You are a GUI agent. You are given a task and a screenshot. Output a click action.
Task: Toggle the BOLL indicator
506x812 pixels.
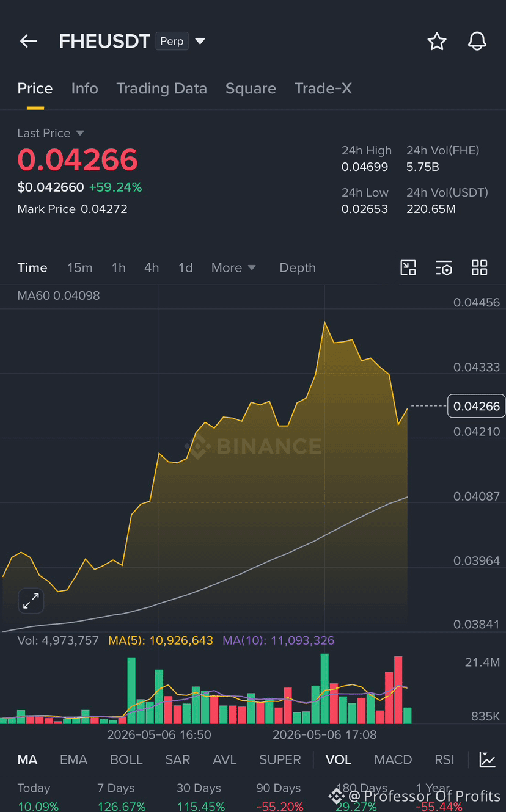point(126,759)
